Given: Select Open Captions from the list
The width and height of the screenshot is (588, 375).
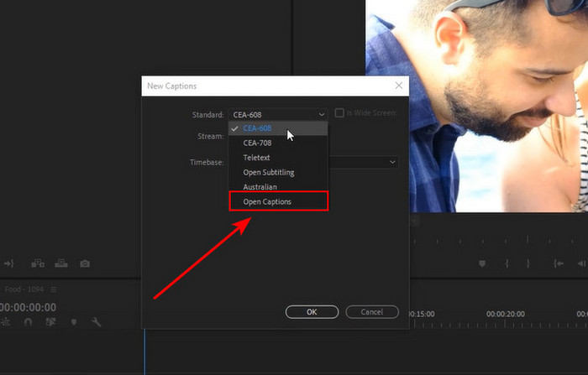Looking at the screenshot, I should 278,201.
